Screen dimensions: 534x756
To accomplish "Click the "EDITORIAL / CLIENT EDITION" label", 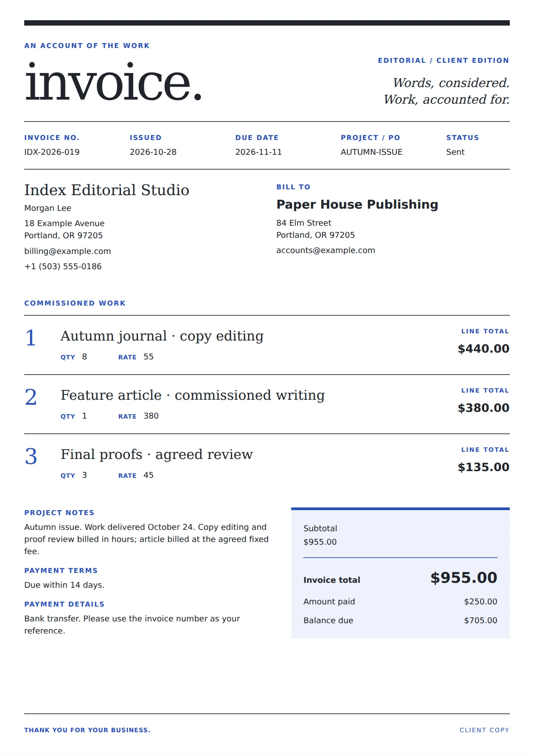I will [x=443, y=61].
